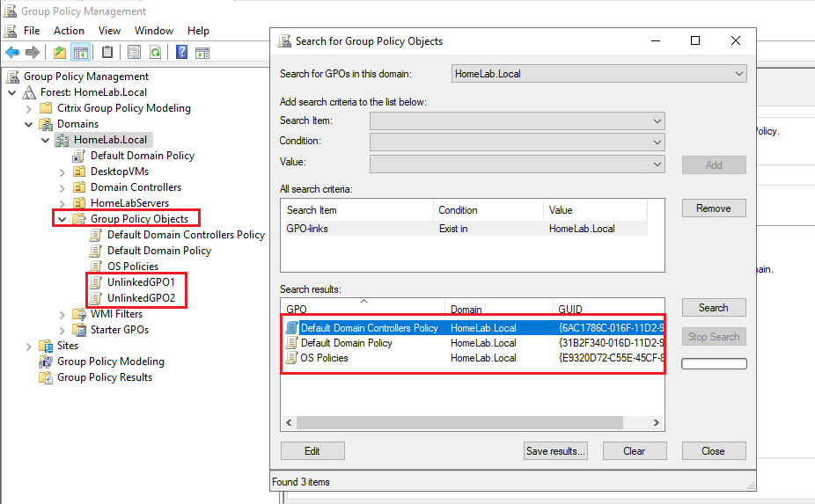Maximize the Search for Group Policy Objects dialog
Viewport: 815px width, 504px height.
coord(695,40)
